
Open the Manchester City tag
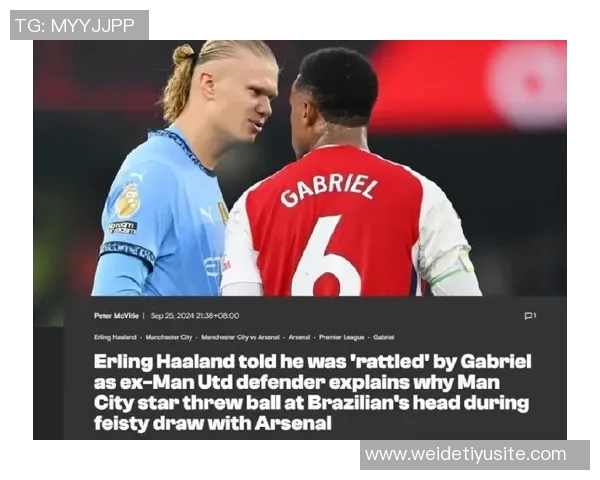coord(169,338)
